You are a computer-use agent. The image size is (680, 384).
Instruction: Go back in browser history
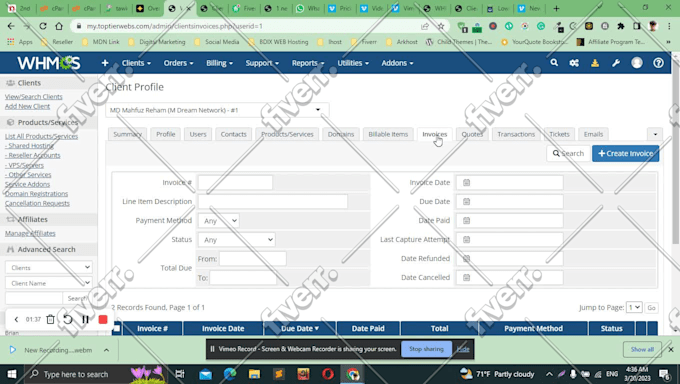coord(11,26)
